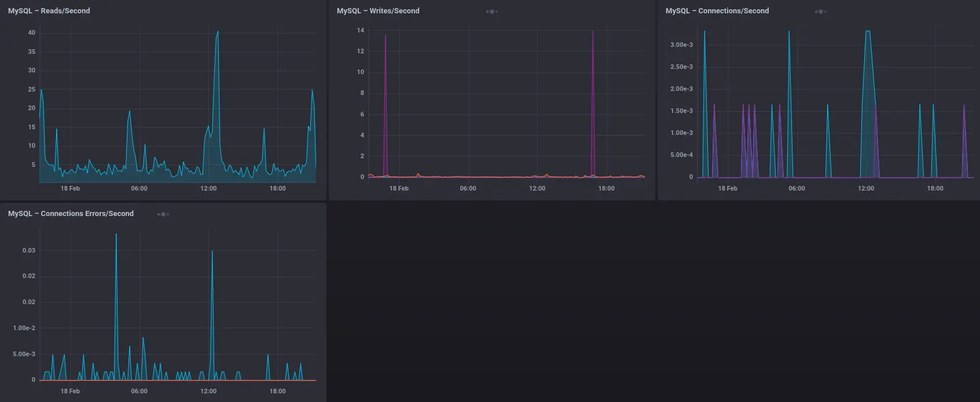Click the 3.00e-3 y-axis label on Connections/Second
Screen dimensions: 980x402
pyautogui.click(x=681, y=45)
